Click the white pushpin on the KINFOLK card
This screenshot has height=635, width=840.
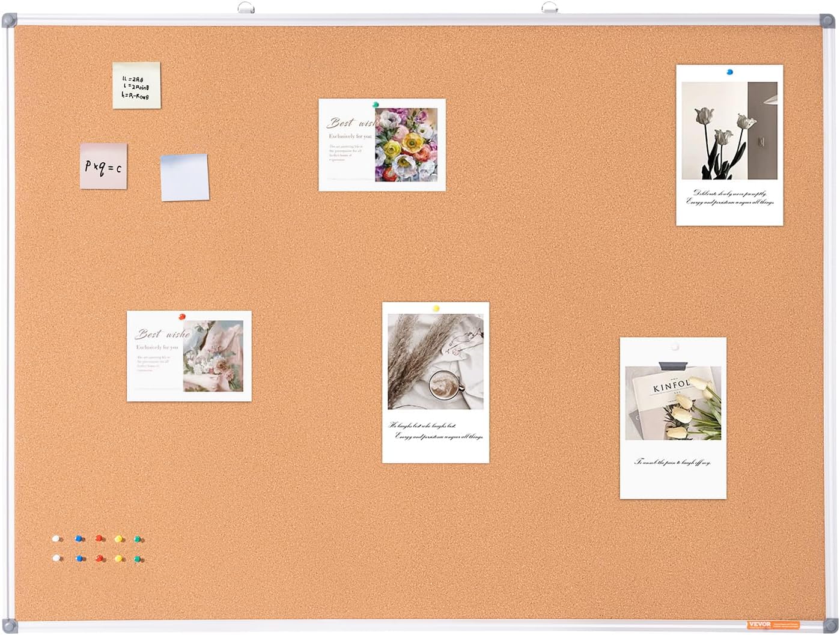675,347
